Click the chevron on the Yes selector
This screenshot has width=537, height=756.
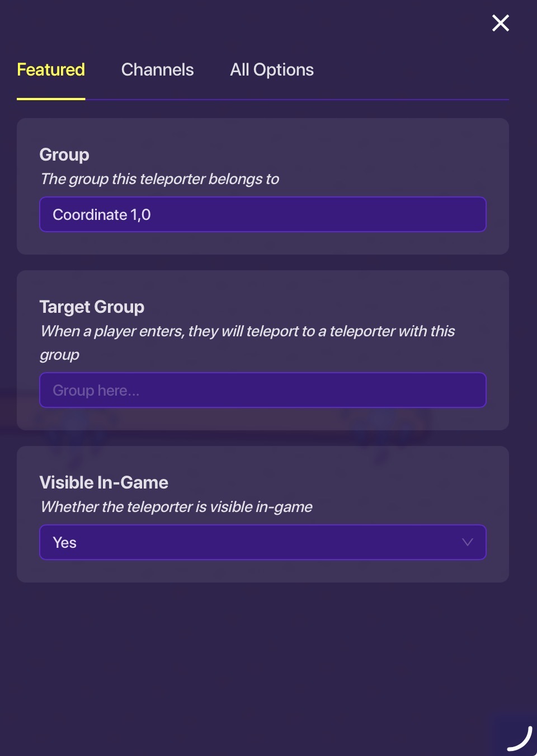tap(467, 542)
